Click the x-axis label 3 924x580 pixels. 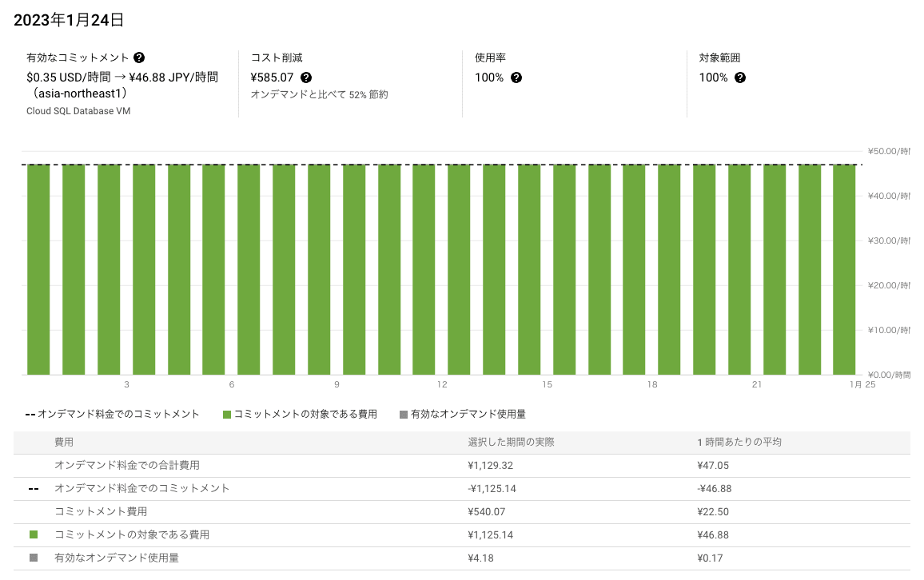click(x=127, y=384)
